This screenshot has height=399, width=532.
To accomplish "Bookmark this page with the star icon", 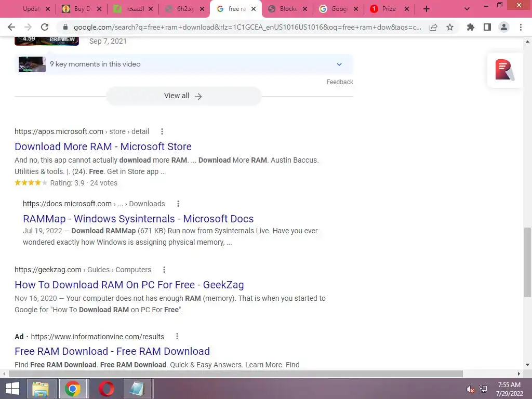I will [450, 27].
